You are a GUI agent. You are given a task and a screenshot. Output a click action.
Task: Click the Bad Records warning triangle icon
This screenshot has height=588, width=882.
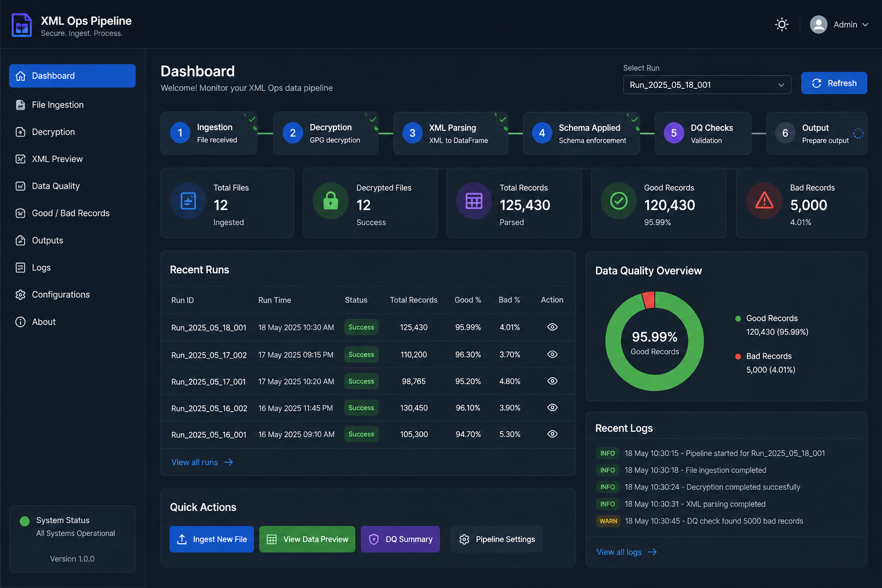764,200
